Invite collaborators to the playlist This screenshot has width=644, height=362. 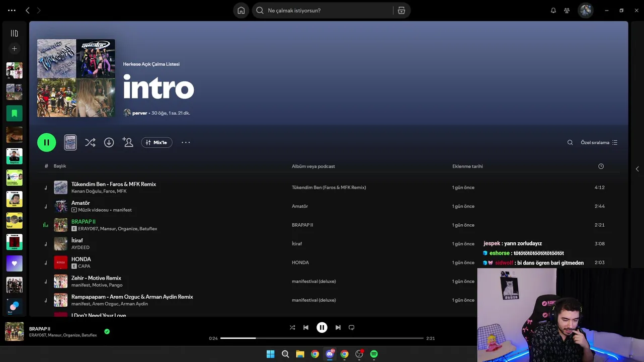[128, 142]
